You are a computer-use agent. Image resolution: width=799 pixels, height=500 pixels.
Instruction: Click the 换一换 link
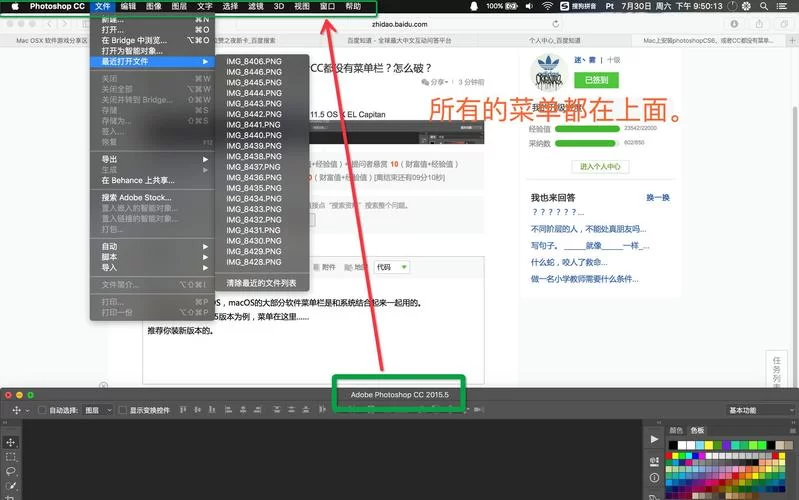[x=658, y=197]
